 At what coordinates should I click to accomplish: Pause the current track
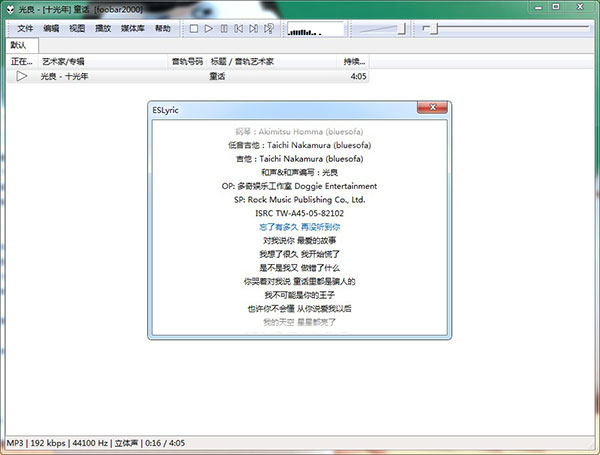[x=224, y=29]
